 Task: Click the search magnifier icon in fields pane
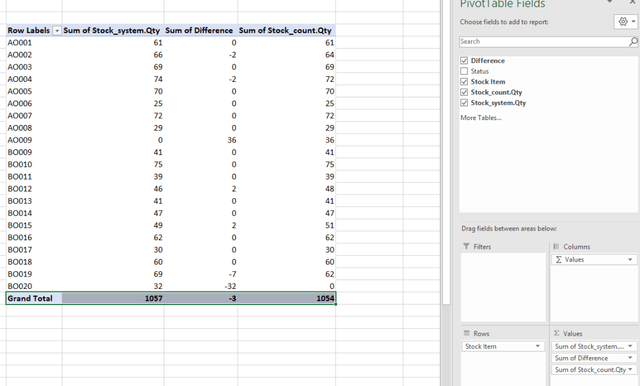point(633,41)
